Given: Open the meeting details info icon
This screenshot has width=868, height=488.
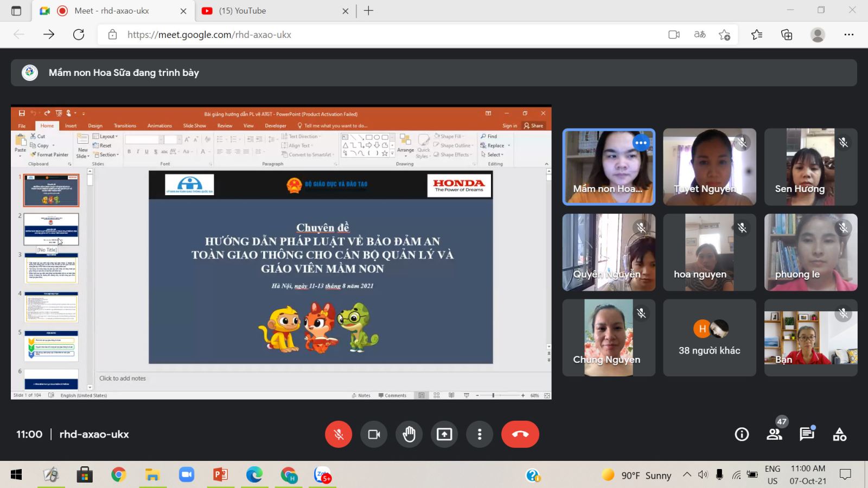Looking at the screenshot, I should click(742, 434).
